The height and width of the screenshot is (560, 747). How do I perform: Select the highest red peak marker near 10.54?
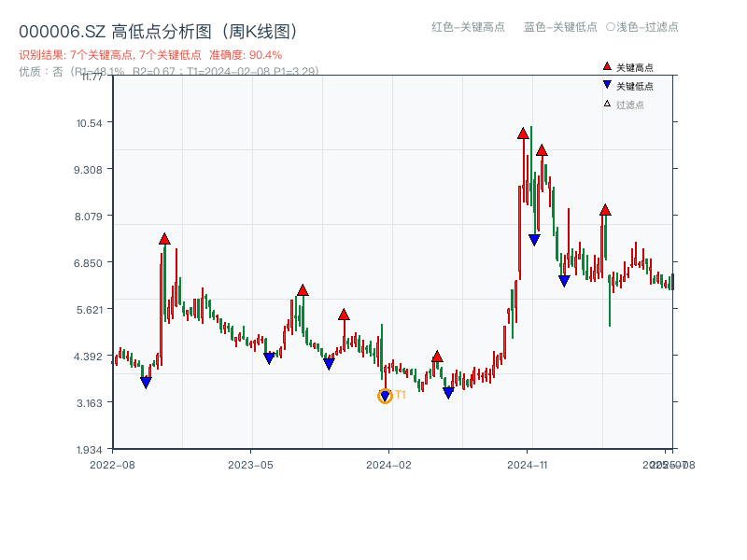(523, 132)
